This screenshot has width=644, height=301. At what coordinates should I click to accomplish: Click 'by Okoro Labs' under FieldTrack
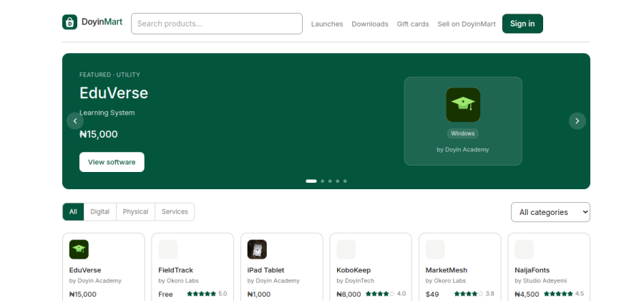tap(179, 281)
